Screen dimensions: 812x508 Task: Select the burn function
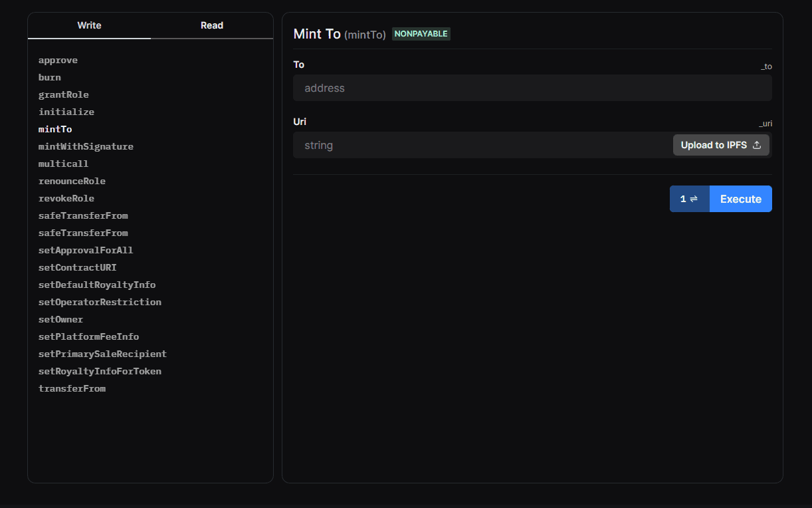(50, 77)
